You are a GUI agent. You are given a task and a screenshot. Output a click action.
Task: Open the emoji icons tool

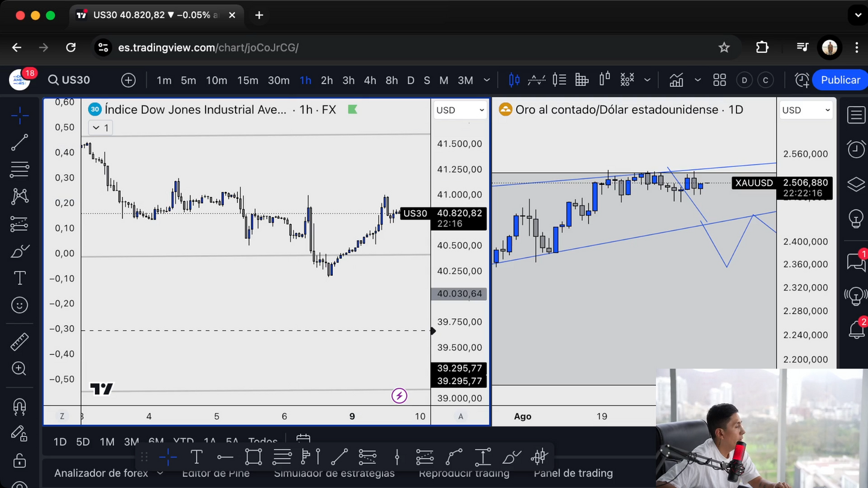pyautogui.click(x=19, y=306)
